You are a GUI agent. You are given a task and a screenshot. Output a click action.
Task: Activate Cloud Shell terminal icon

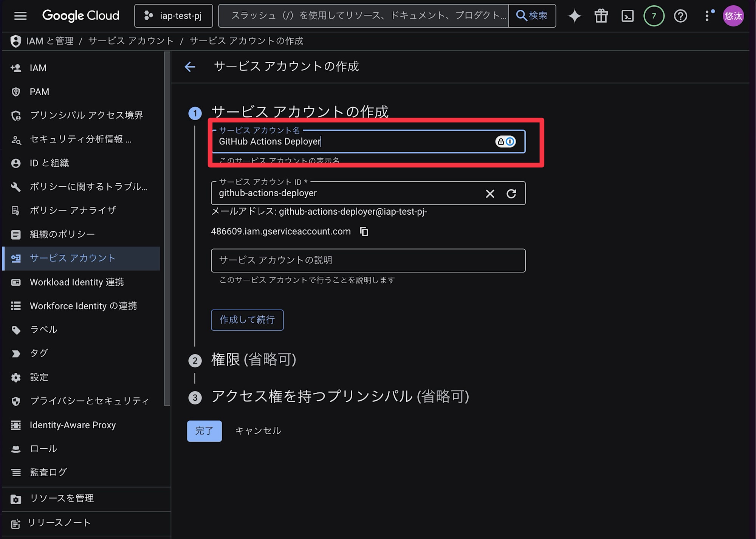(627, 16)
